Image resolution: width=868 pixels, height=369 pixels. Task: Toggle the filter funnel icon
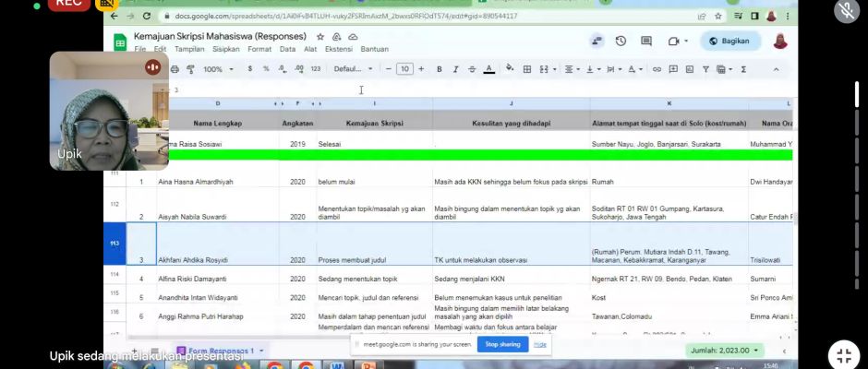(705, 69)
